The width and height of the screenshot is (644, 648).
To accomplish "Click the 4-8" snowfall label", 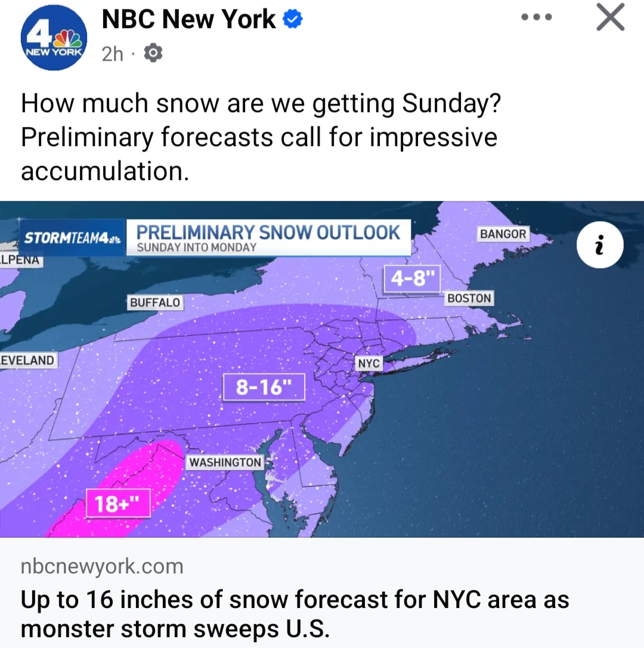I will (411, 278).
